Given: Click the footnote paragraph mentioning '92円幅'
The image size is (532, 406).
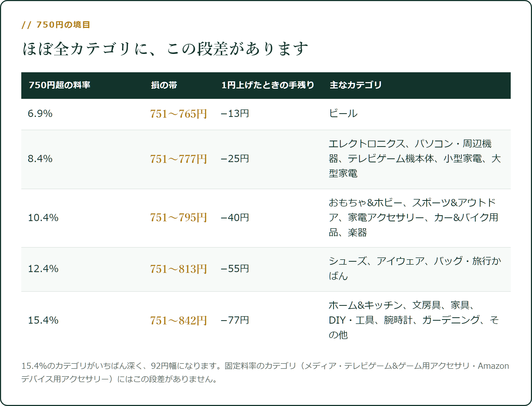Looking at the screenshot, I should pyautogui.click(x=265, y=373).
